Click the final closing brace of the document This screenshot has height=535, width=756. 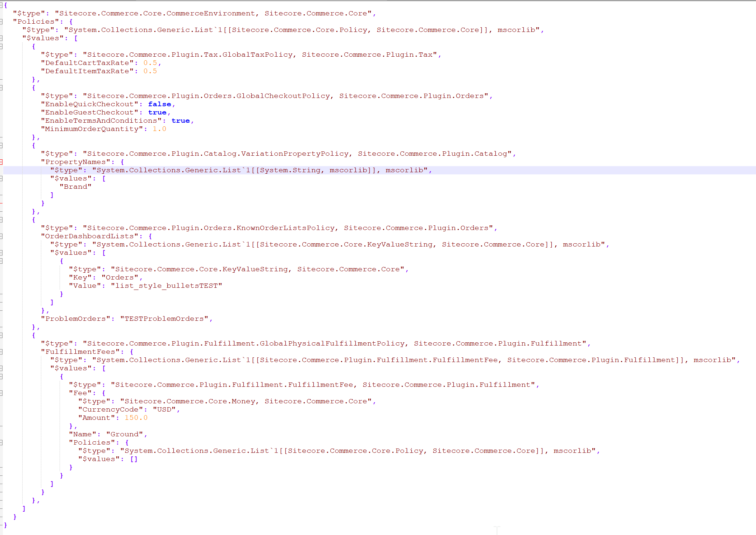pos(5,525)
